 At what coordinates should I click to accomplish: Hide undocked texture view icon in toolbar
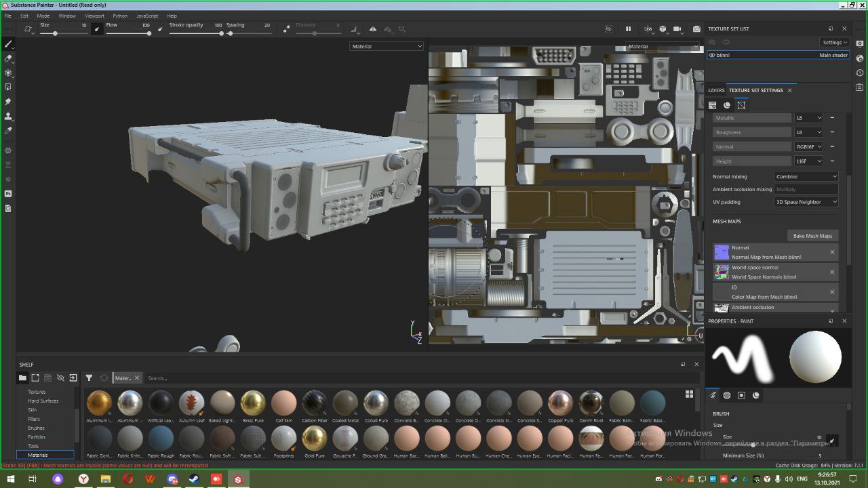click(608, 29)
